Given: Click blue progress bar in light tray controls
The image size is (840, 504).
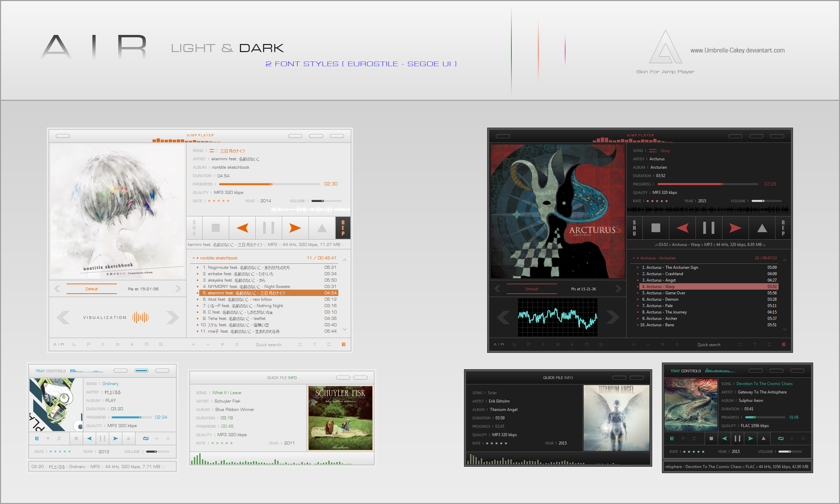Looking at the screenshot, I should coord(131,417).
